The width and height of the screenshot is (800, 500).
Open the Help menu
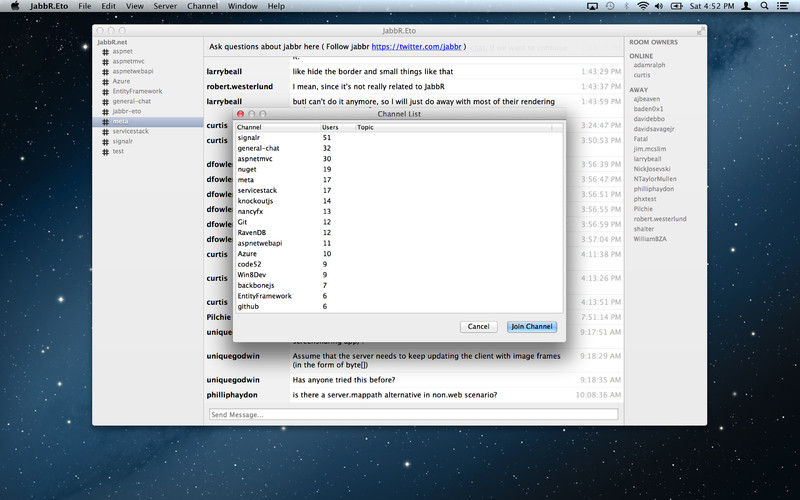coord(276,6)
